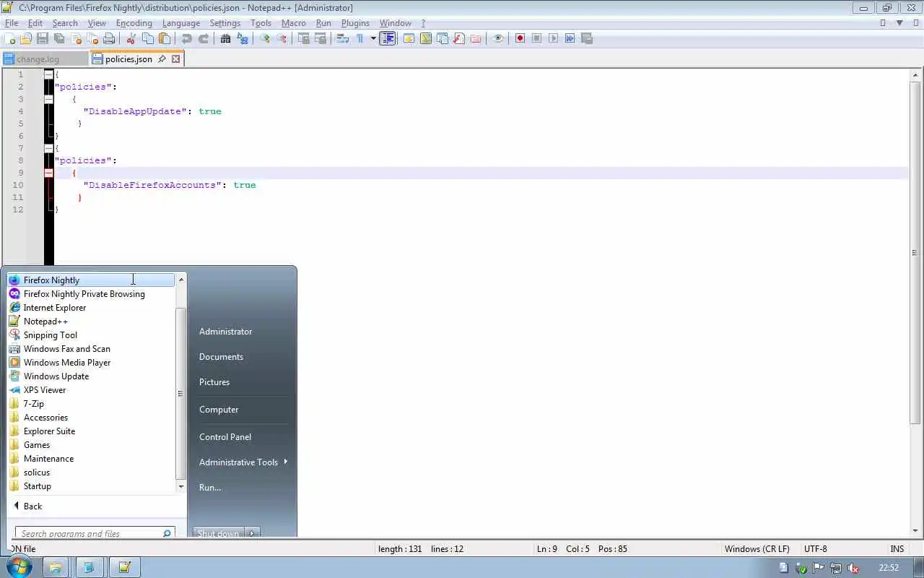Collapse the red fold marker on line 9
This screenshot has height=578, width=924.
[48, 173]
